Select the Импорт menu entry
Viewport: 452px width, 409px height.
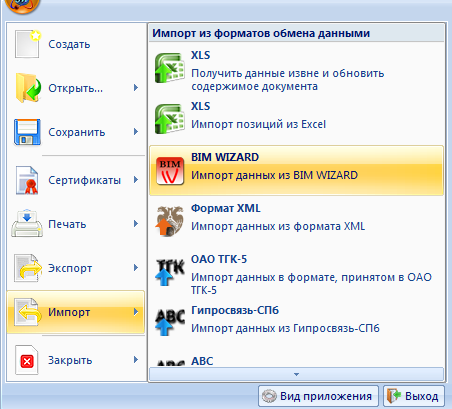tap(76, 312)
